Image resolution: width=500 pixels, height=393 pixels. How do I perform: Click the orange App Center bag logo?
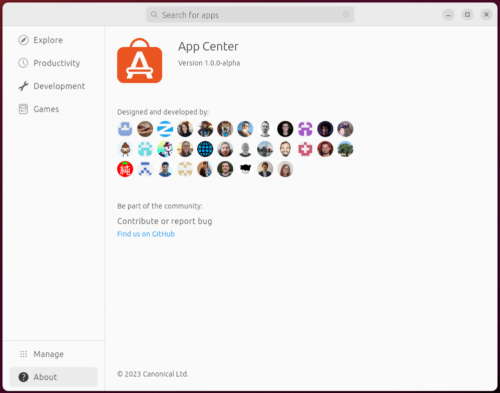pyautogui.click(x=140, y=60)
